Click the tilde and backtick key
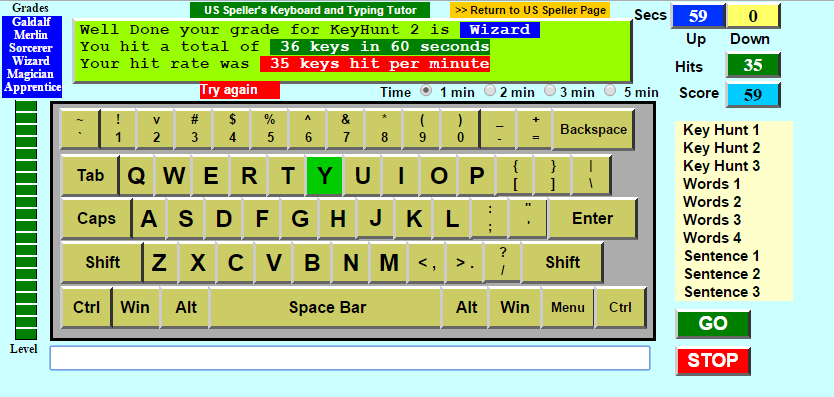The width and height of the screenshot is (834, 397). point(80,129)
